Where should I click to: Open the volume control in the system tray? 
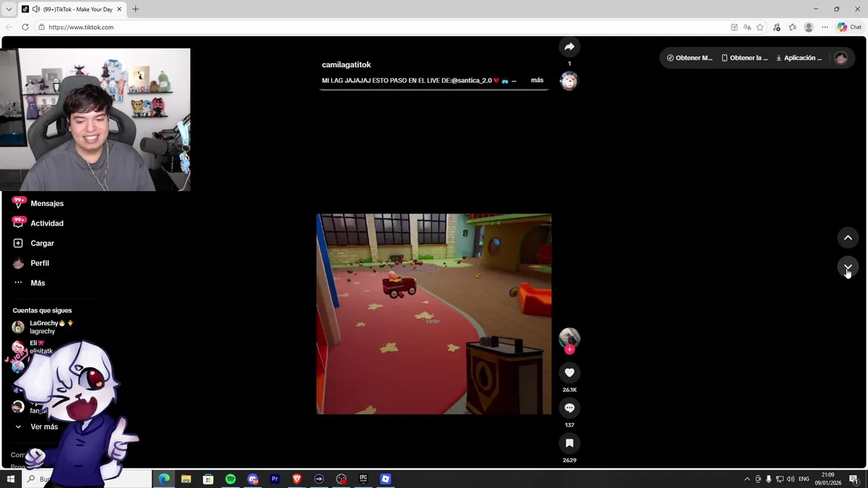[x=791, y=479]
